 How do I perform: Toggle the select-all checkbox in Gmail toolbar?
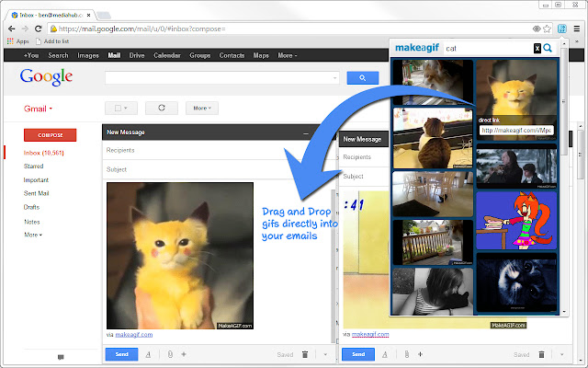pos(118,109)
